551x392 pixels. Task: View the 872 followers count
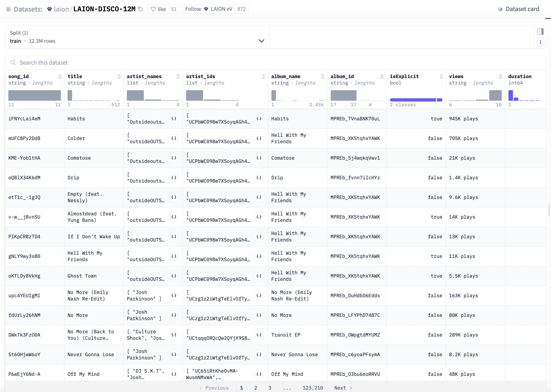tap(242, 9)
